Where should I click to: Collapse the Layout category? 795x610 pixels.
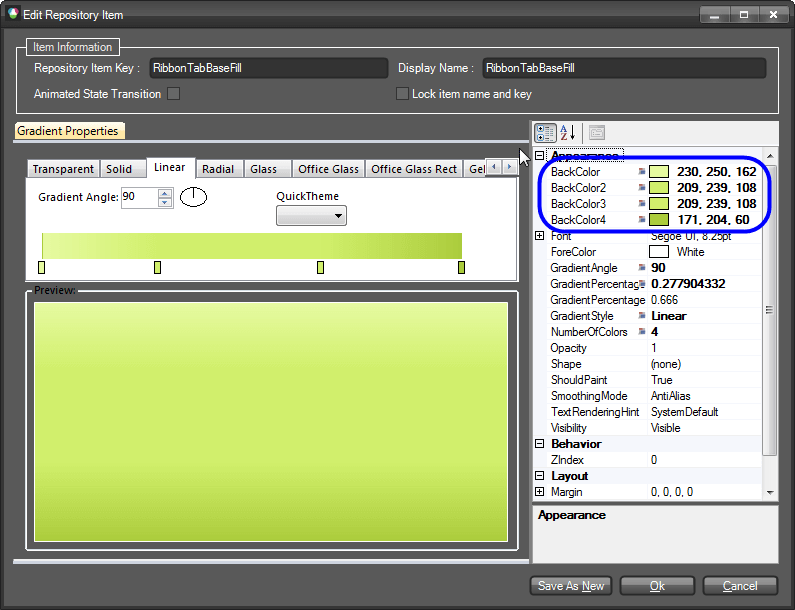(539, 476)
